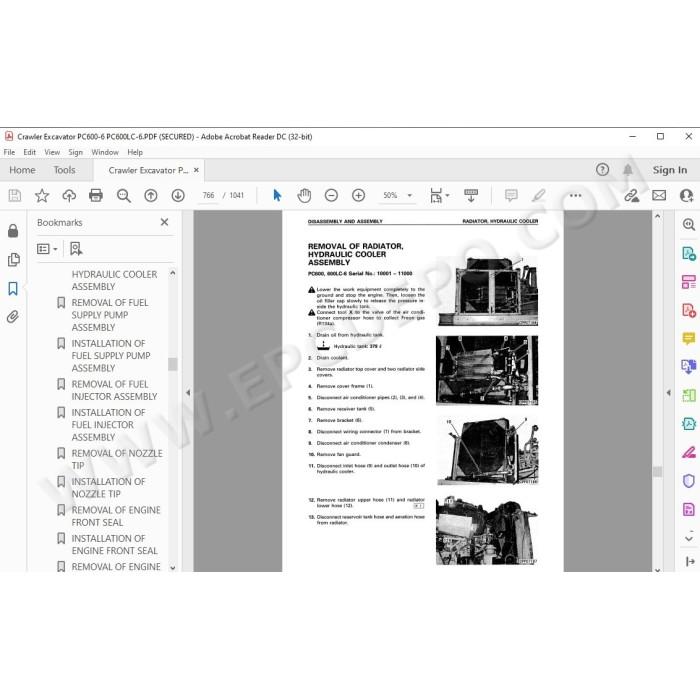Select the Highlight text pen tool
This screenshot has width=700, height=700.
coord(539,196)
